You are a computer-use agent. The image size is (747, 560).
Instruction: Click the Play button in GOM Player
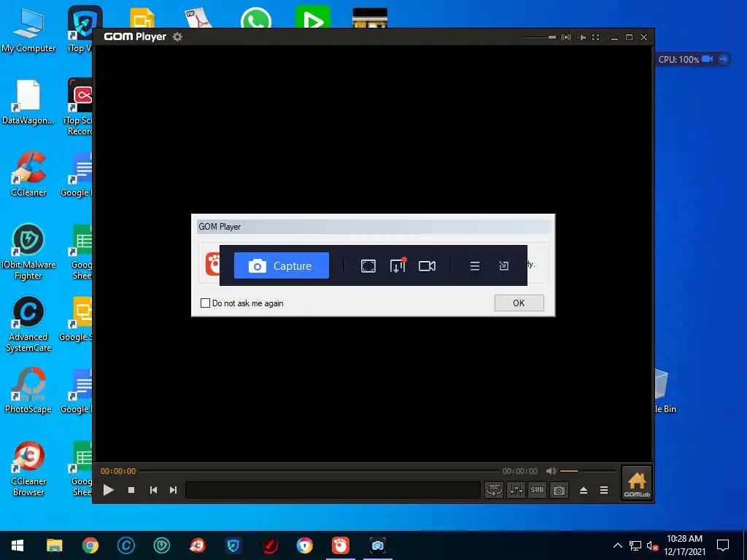pos(109,489)
